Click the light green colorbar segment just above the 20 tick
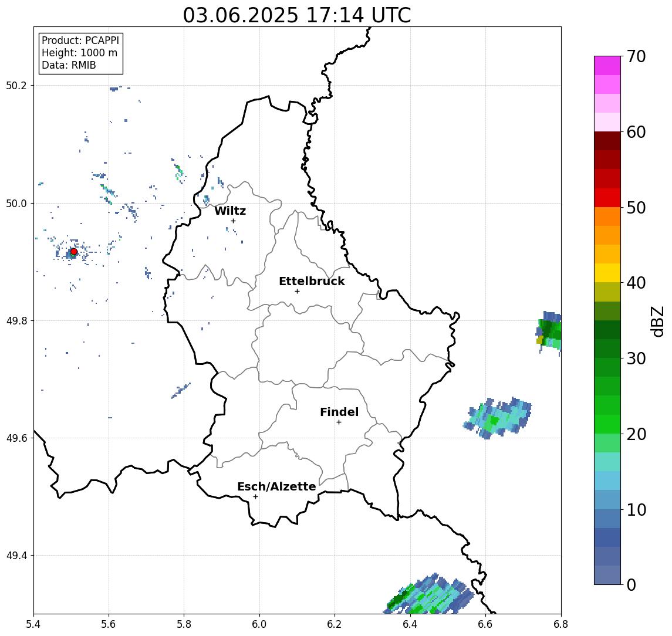 click(607, 424)
